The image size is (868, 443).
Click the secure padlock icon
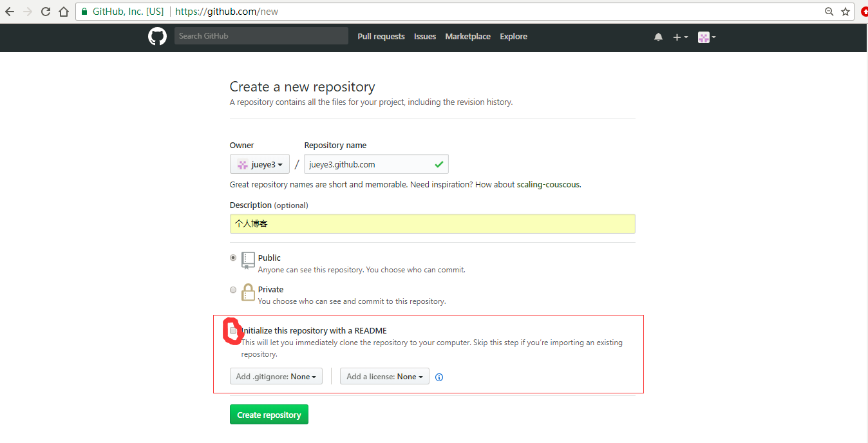84,12
